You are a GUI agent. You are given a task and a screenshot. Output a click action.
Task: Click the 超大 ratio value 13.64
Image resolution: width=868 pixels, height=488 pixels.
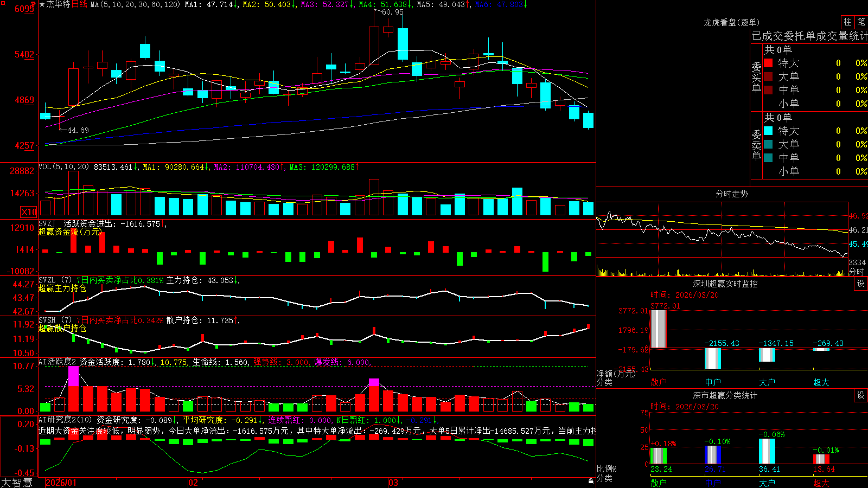click(x=824, y=469)
